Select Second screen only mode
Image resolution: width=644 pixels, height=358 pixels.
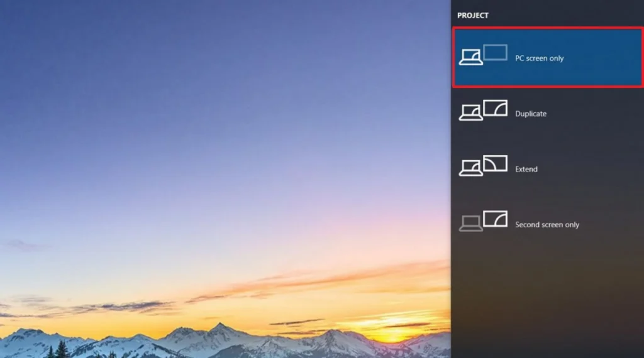(x=548, y=224)
